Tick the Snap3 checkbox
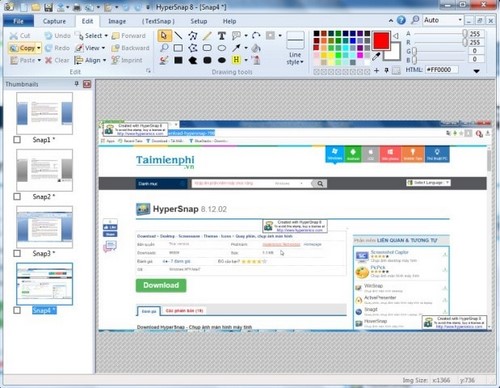Viewport: 500px width, 388px height. [17, 253]
